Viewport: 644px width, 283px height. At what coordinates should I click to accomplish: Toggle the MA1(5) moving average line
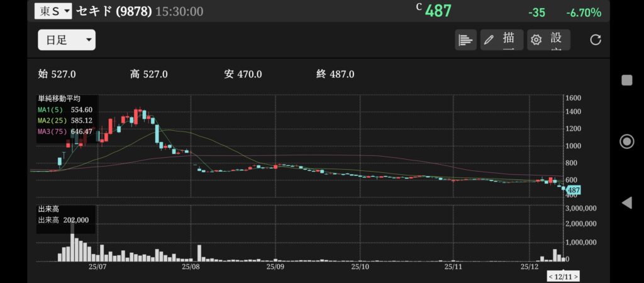click(x=65, y=109)
